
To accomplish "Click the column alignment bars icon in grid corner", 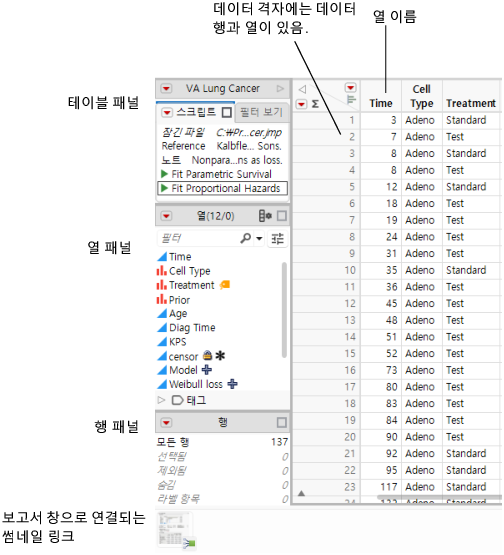I will [351, 99].
